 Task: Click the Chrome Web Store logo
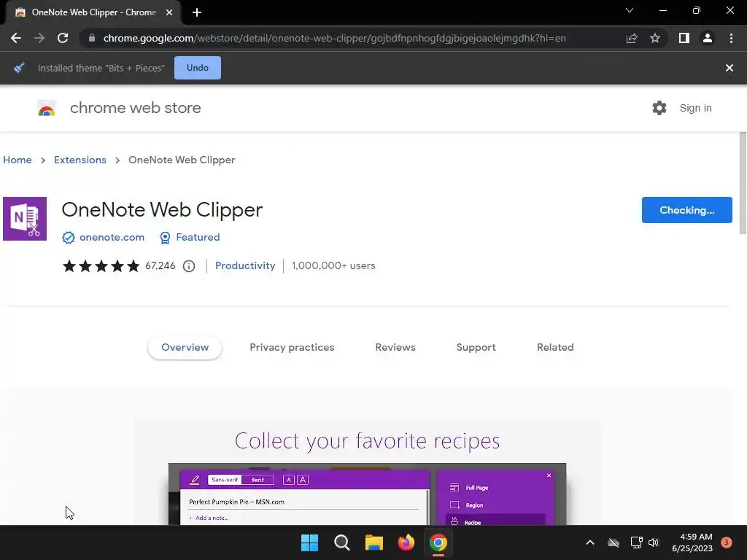tap(47, 108)
